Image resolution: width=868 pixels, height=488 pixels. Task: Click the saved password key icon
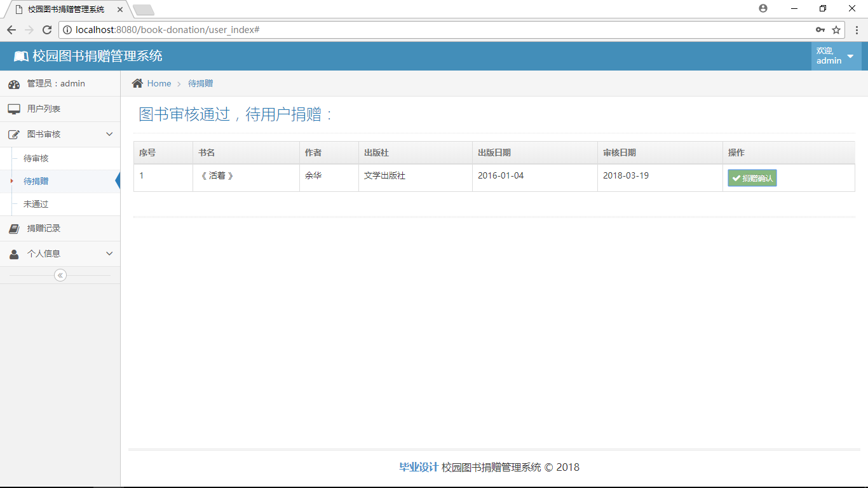pos(820,30)
